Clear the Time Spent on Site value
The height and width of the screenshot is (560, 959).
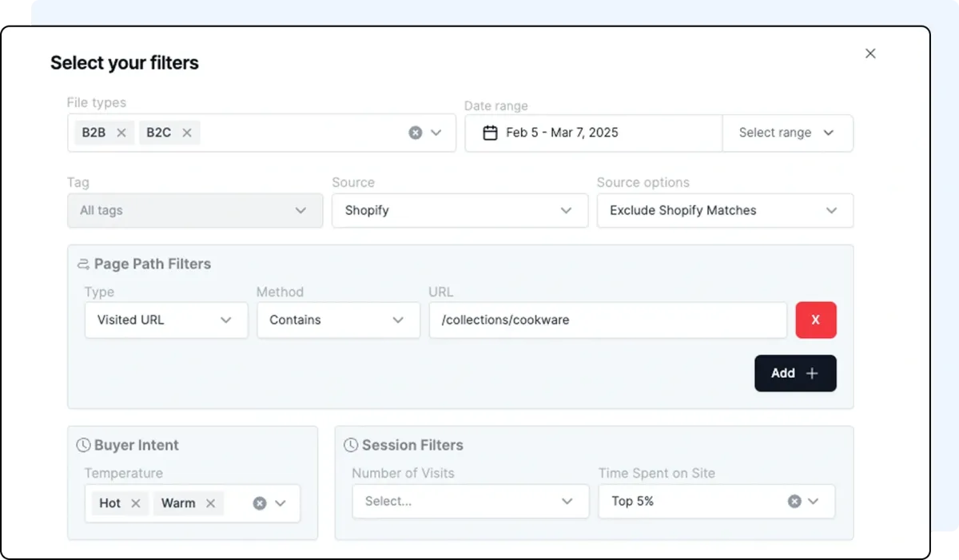click(794, 502)
